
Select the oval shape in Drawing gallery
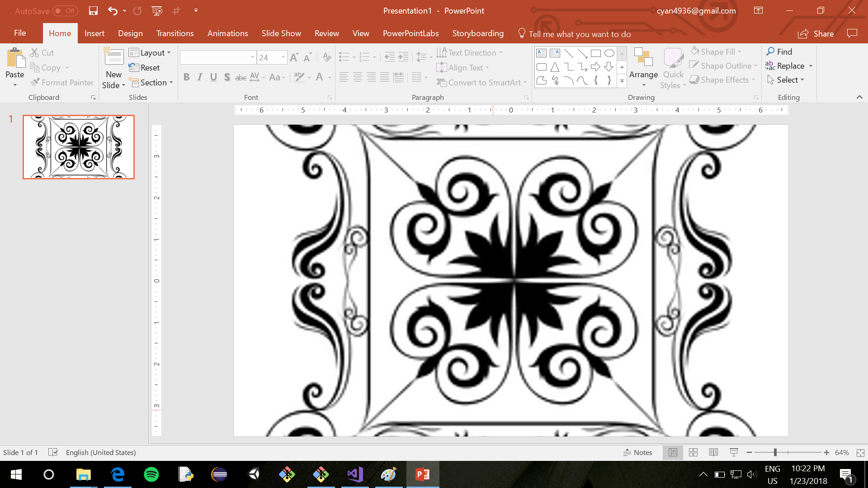(x=609, y=52)
